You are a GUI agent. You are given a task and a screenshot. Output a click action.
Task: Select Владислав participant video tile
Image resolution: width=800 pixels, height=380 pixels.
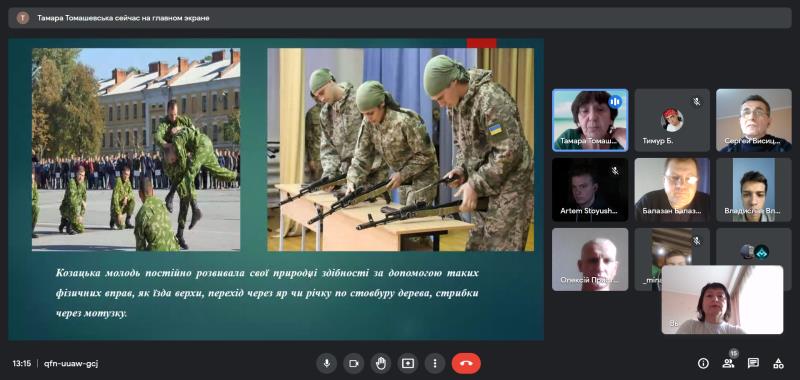(754, 190)
